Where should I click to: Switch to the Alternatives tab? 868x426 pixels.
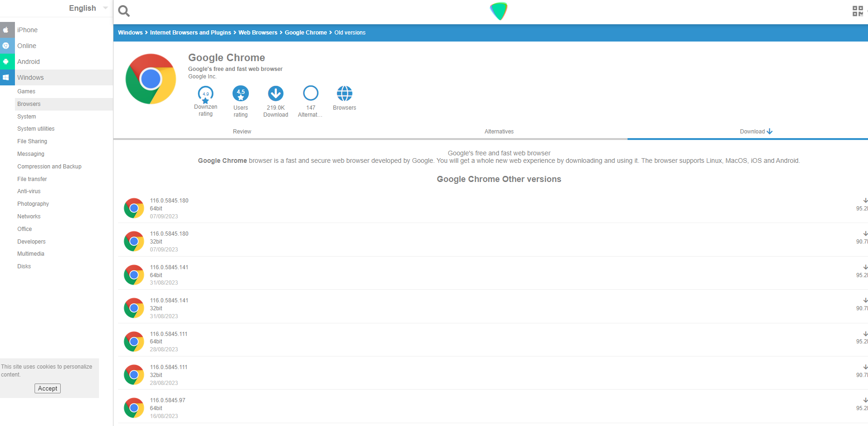pyautogui.click(x=499, y=132)
